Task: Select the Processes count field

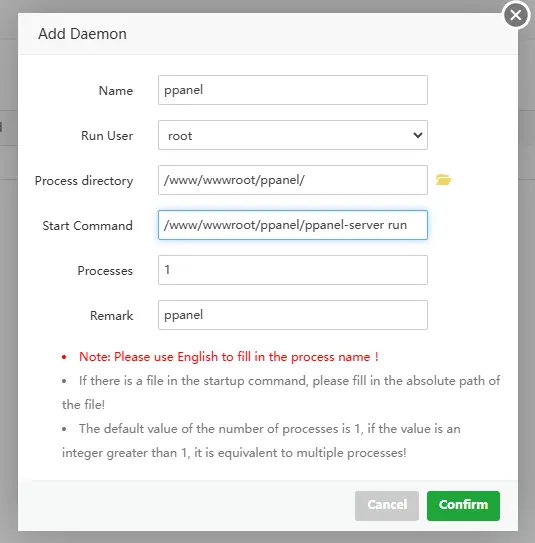Action: (x=293, y=270)
